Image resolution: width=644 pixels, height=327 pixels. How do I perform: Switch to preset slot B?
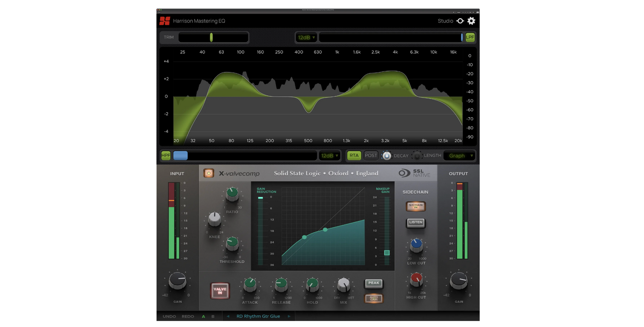coord(213,316)
